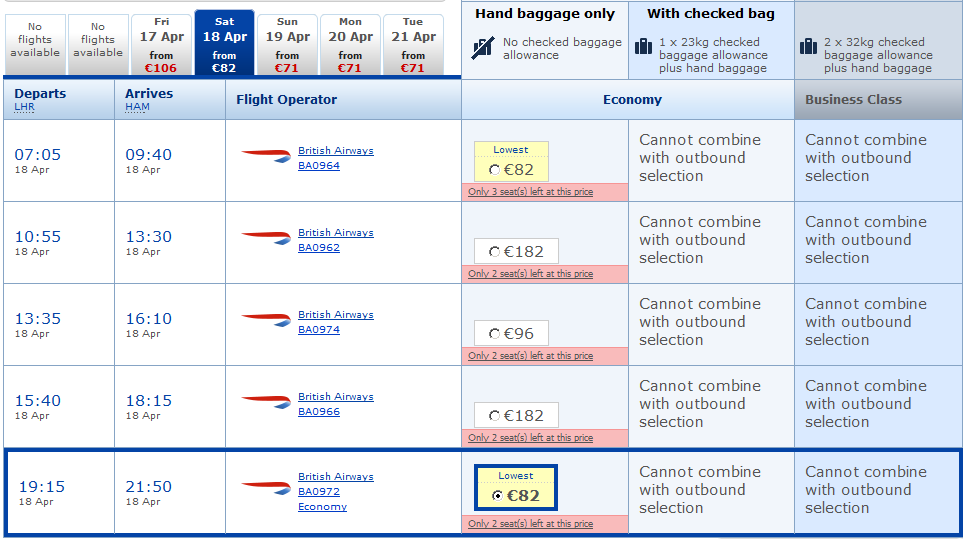Image resolution: width=968 pixels, height=539 pixels.
Task: Click British Airways logo for flight BA0964
Action: pos(266,156)
